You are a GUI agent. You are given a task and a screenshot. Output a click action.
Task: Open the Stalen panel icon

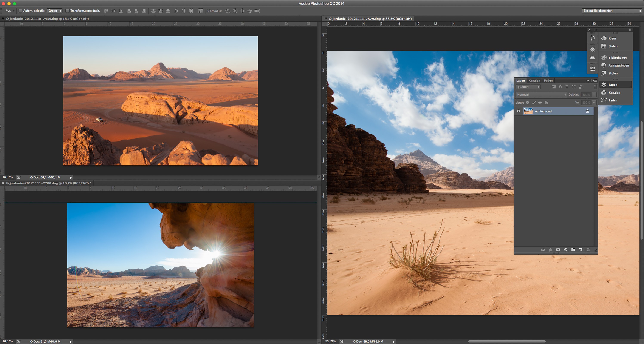click(x=604, y=46)
